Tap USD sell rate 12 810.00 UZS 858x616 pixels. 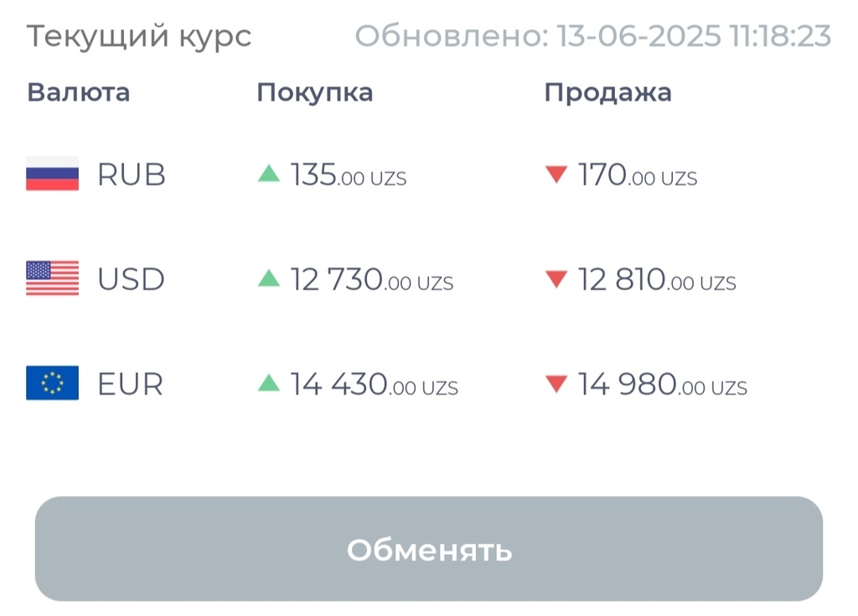(x=657, y=280)
